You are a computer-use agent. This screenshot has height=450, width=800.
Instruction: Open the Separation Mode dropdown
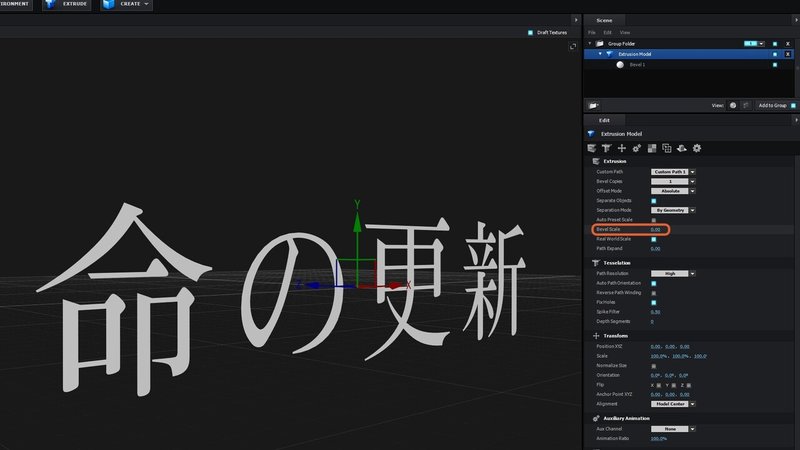click(673, 210)
